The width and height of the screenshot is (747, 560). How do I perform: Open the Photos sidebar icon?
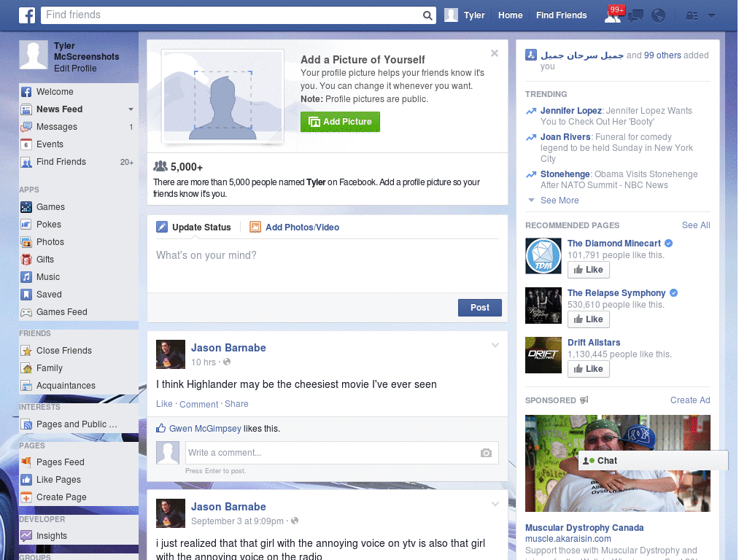point(26,242)
